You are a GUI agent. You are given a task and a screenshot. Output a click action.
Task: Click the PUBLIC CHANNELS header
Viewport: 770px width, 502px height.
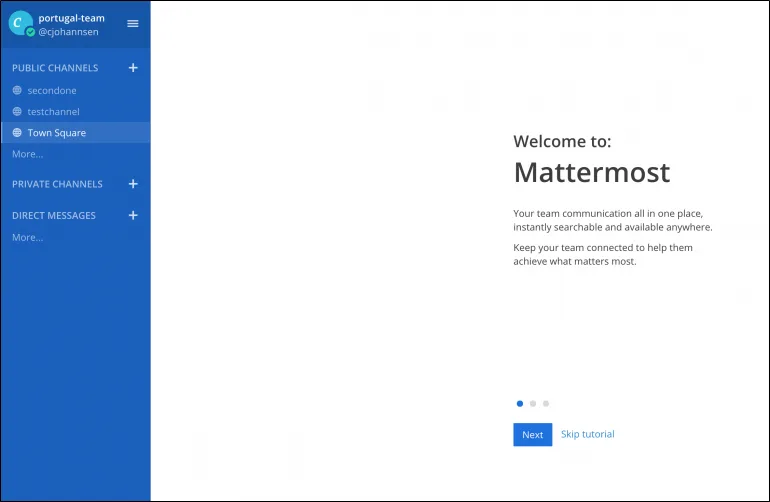[x=55, y=68]
